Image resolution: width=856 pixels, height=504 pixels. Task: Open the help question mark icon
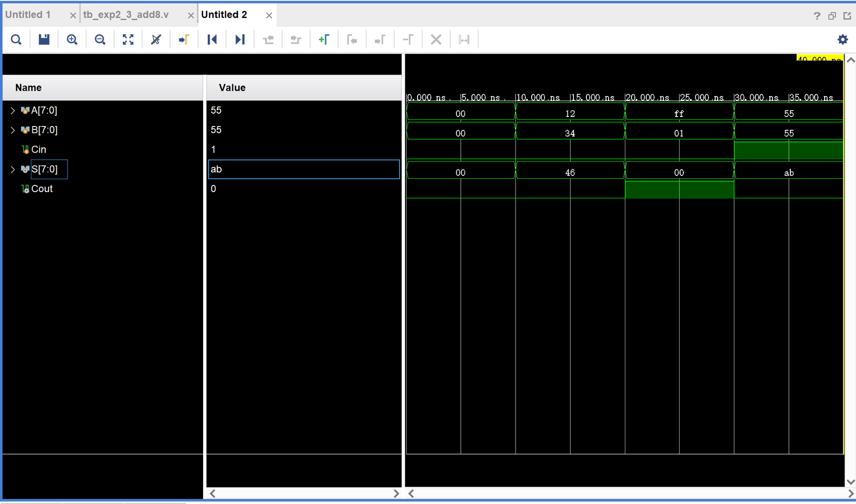click(x=817, y=16)
